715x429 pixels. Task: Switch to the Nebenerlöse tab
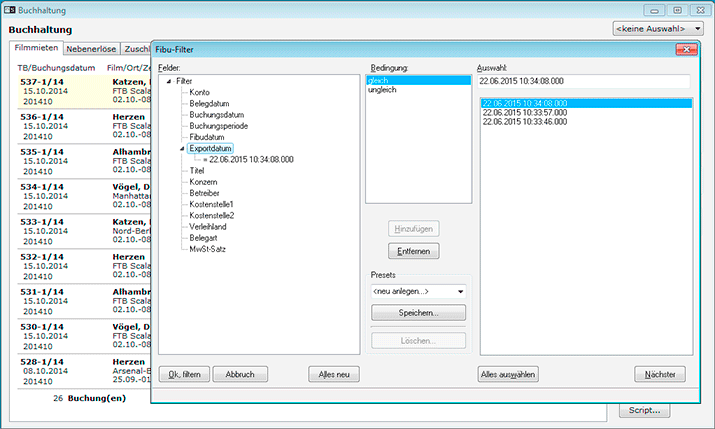92,48
